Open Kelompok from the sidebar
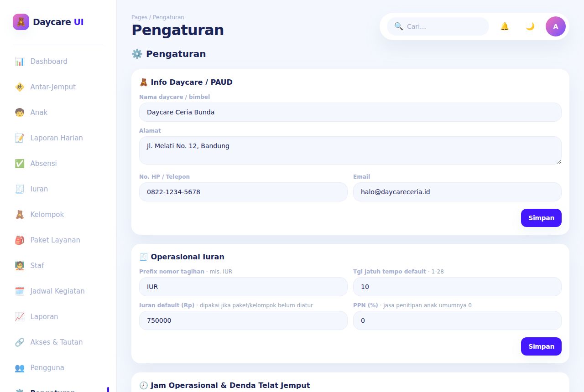 coord(58,215)
